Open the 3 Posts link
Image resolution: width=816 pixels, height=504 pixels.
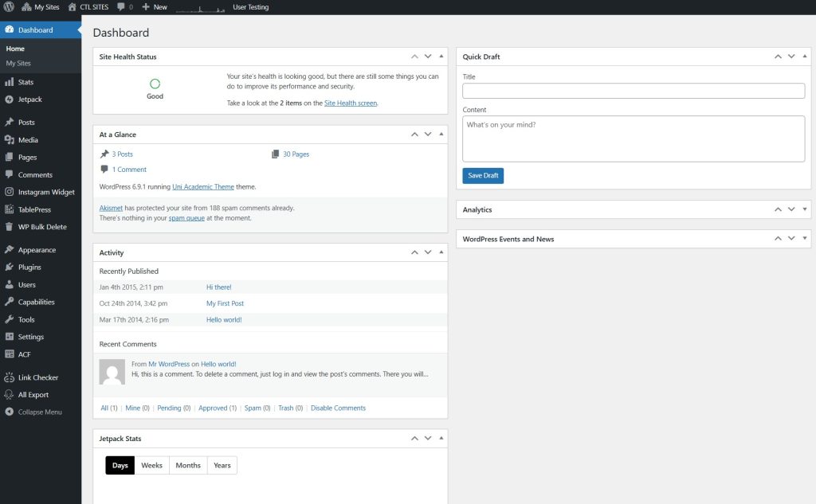(x=122, y=154)
